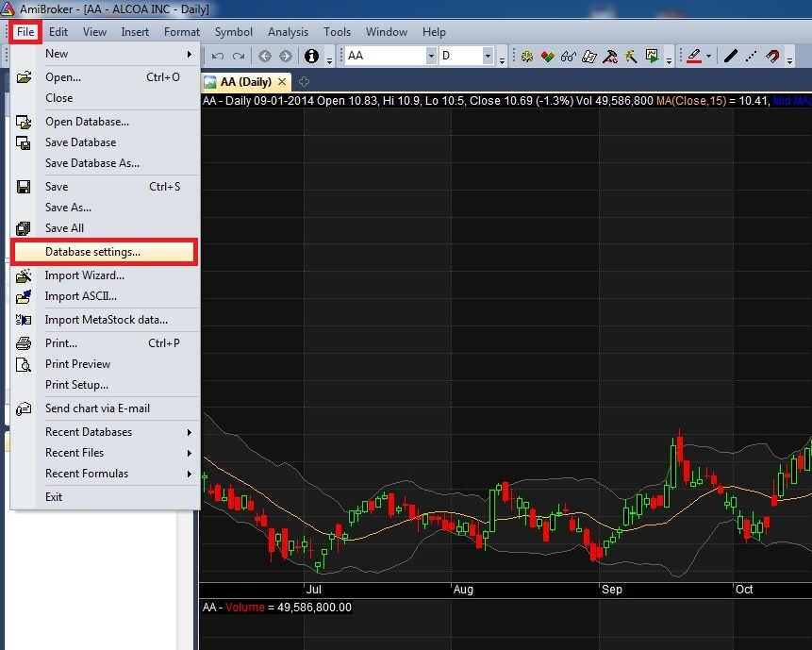Click the eyeglasses toolbar icon
Image resolution: width=812 pixels, height=650 pixels.
click(568, 56)
